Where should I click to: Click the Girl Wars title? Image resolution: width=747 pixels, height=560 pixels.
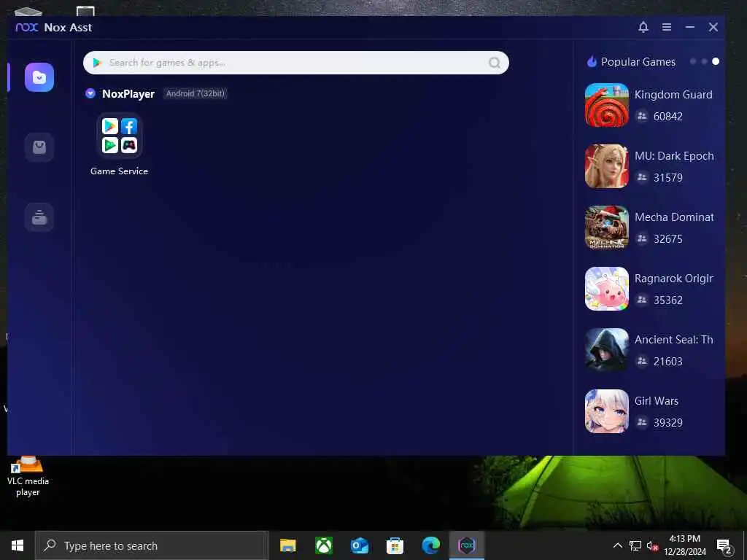tap(656, 401)
